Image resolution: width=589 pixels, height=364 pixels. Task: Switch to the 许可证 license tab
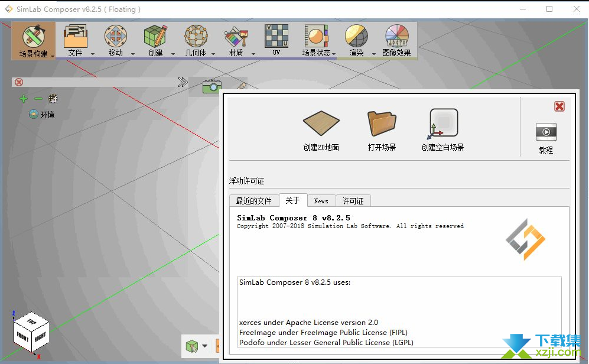click(353, 201)
